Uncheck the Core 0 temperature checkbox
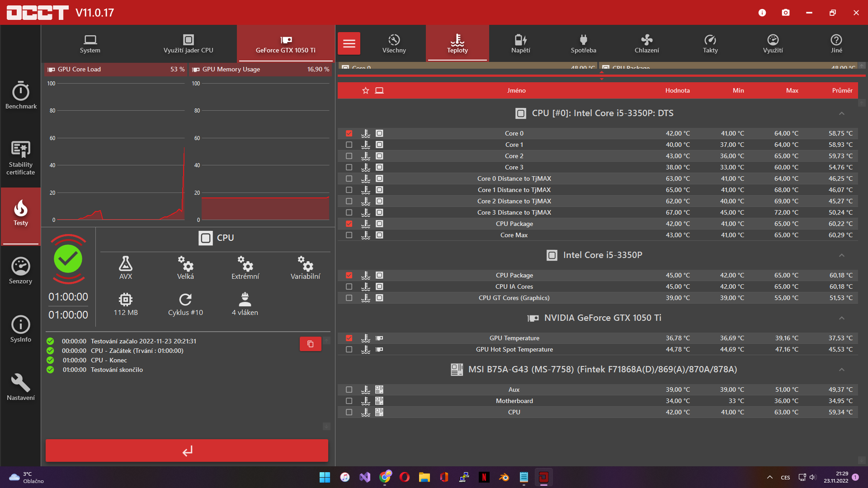The image size is (868, 488). (x=349, y=133)
